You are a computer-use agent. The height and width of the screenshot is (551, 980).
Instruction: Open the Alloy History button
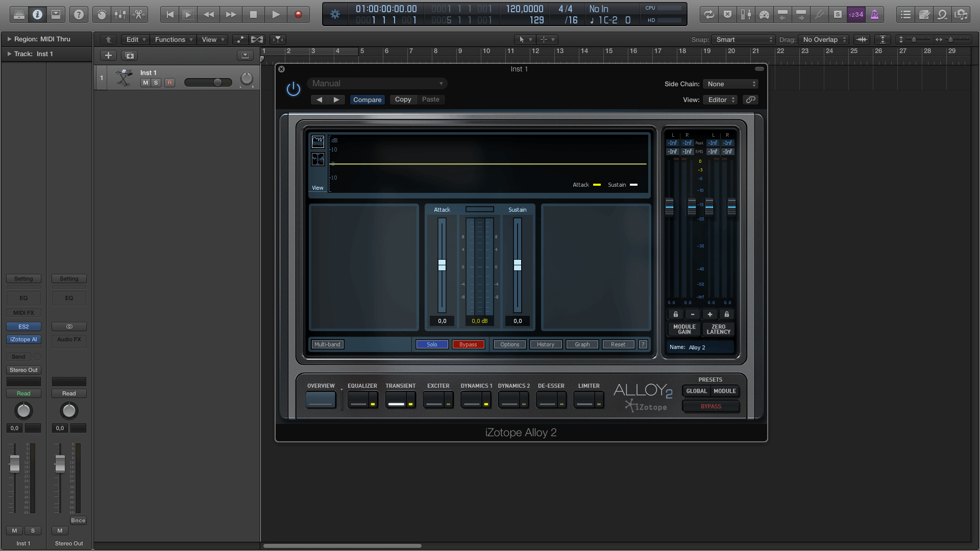[x=546, y=344]
